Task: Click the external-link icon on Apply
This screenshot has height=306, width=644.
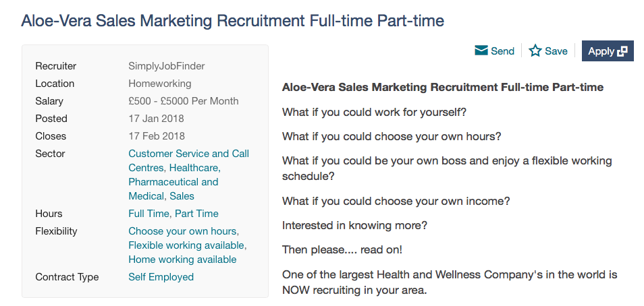Action: click(x=622, y=51)
